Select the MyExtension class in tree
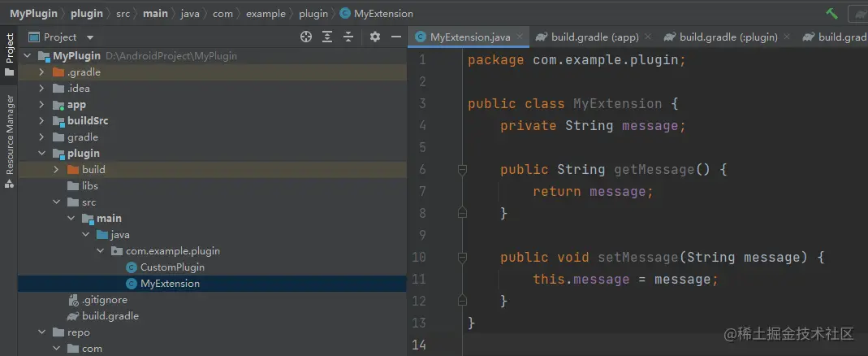The image size is (868, 356). click(x=170, y=284)
